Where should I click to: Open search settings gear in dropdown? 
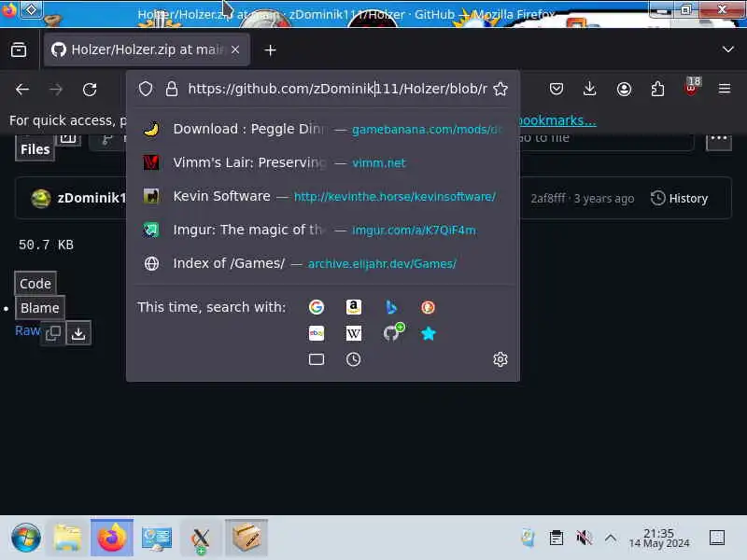click(x=500, y=359)
